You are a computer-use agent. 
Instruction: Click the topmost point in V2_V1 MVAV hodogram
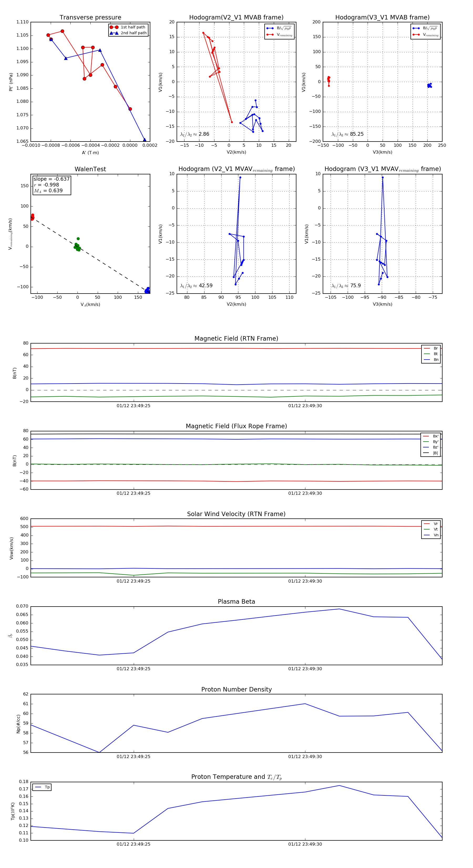tap(240, 178)
